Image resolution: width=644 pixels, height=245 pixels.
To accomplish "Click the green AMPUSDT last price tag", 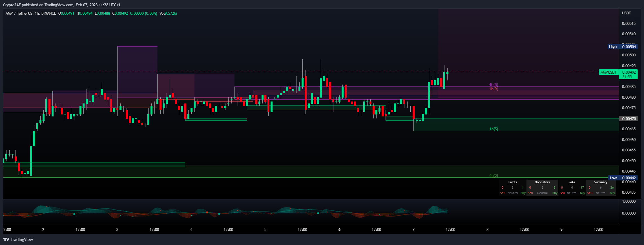I will click(x=609, y=72).
